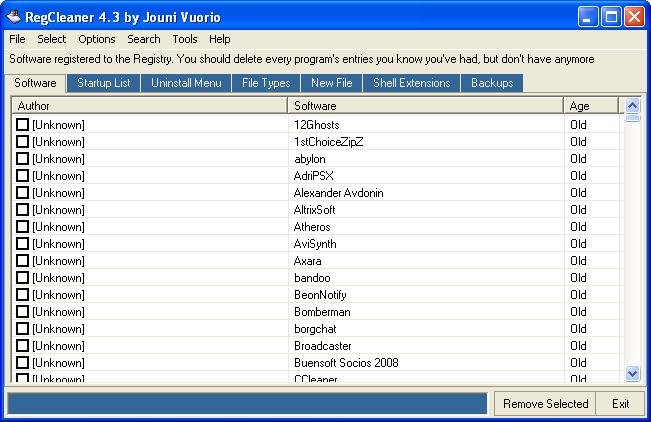Select the Atheros software name
The width and height of the screenshot is (651, 422).
pyautogui.click(x=312, y=227)
